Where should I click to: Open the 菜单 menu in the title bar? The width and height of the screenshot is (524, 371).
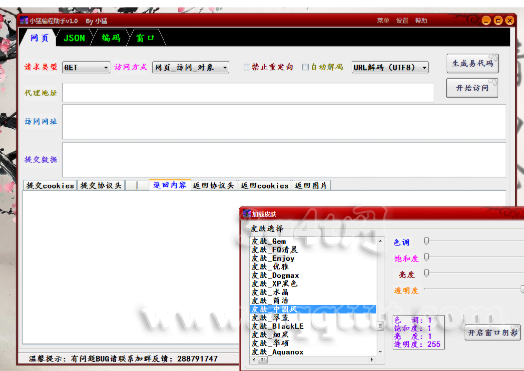(x=383, y=20)
